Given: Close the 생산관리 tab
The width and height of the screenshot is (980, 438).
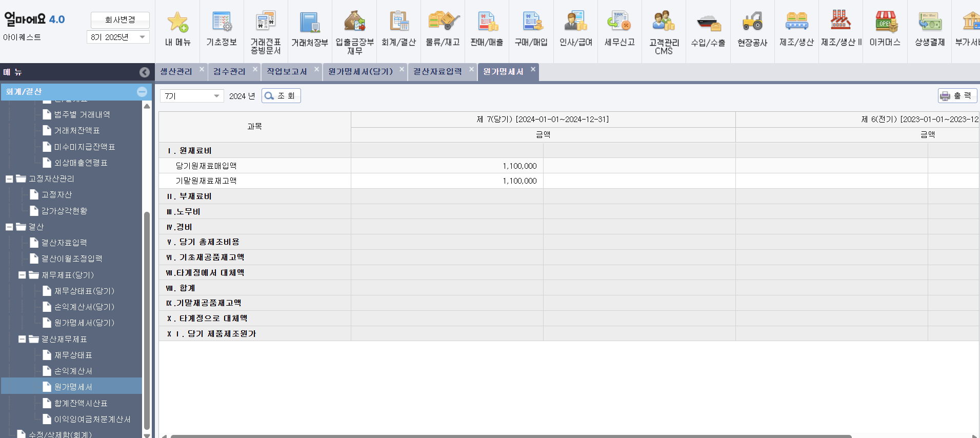Looking at the screenshot, I should click(x=202, y=69).
